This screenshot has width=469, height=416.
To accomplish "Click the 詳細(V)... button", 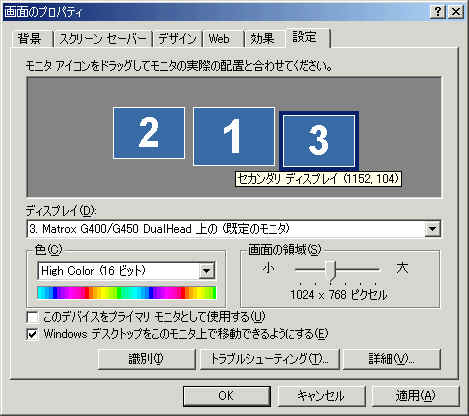I will pos(392,359).
